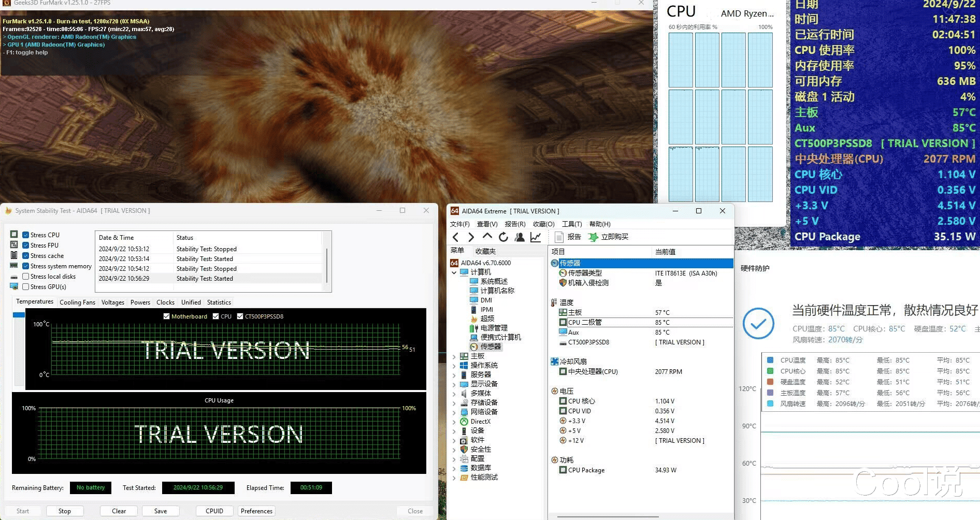The height and width of the screenshot is (520, 980).
Task: Click the Preferences button
Action: coord(256,511)
